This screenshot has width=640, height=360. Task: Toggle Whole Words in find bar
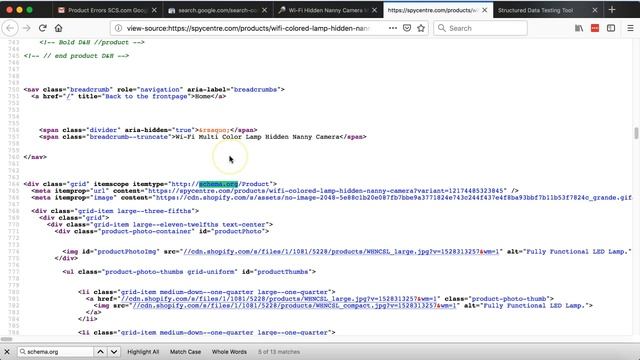click(x=229, y=351)
